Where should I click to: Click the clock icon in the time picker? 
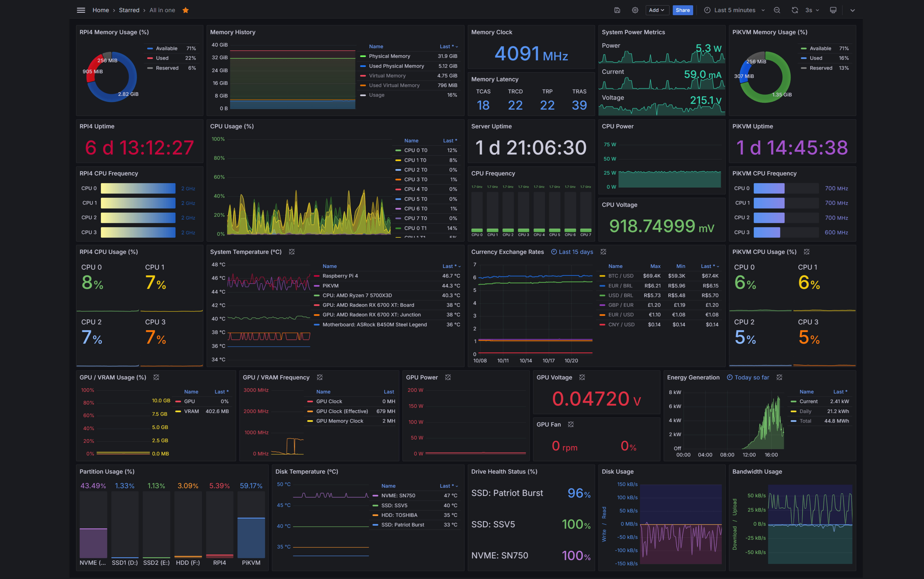click(x=707, y=10)
